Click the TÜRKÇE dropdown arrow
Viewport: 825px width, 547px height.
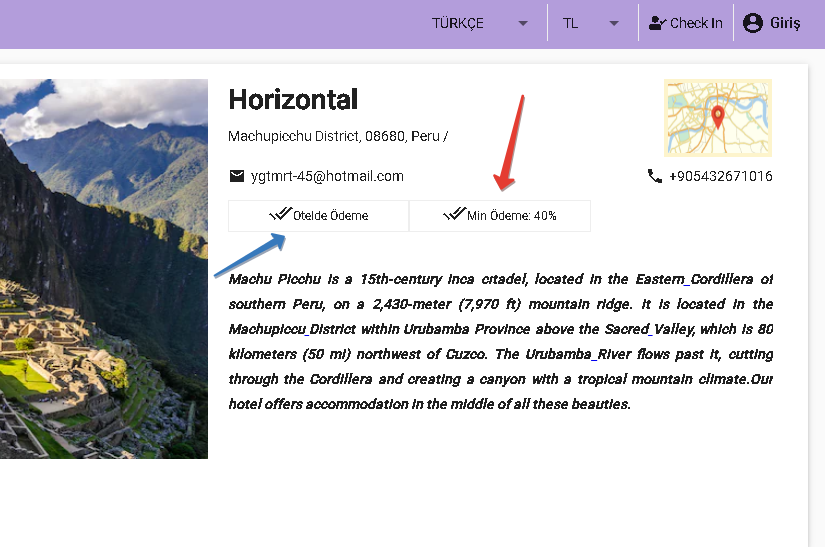523,23
